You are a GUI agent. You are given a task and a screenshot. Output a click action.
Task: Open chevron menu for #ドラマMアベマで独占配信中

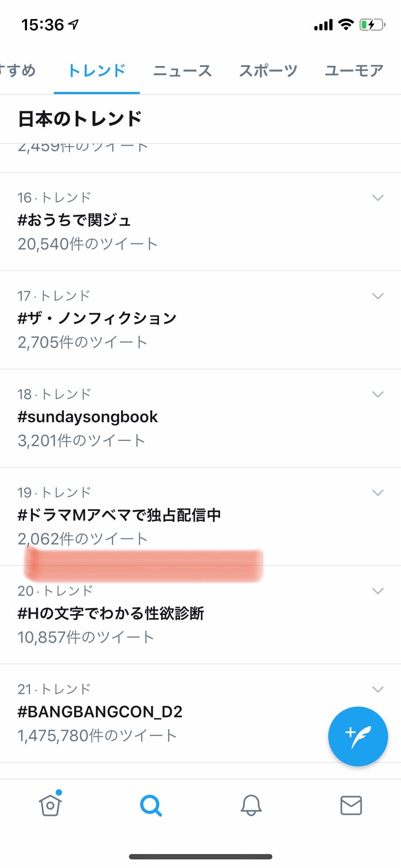coord(377,493)
